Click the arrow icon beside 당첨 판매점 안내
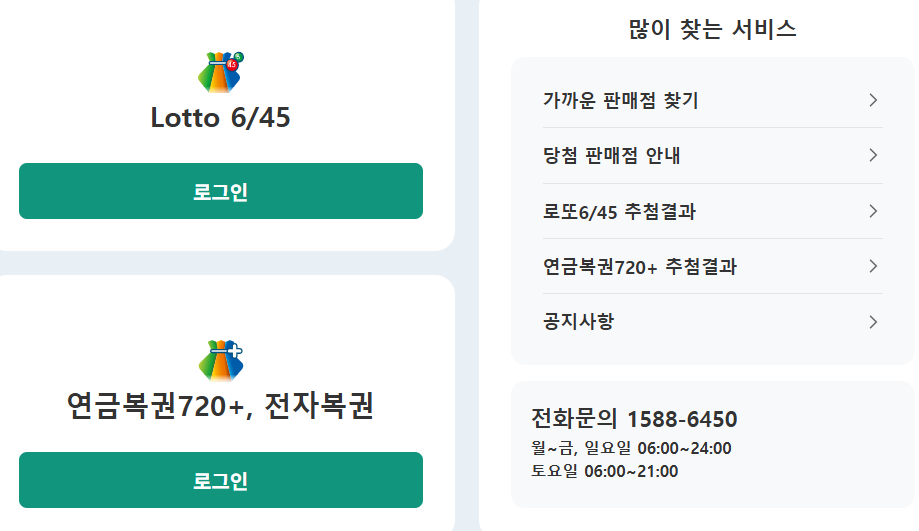This screenshot has width=919, height=531. [873, 155]
